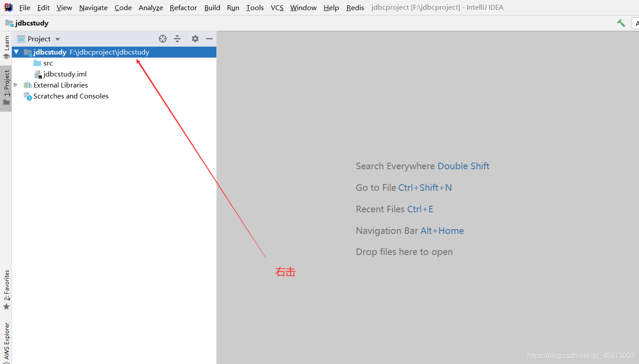This screenshot has height=364, width=639.
Task: Click the Locate/Select Opened File target icon
Action: pos(163,39)
